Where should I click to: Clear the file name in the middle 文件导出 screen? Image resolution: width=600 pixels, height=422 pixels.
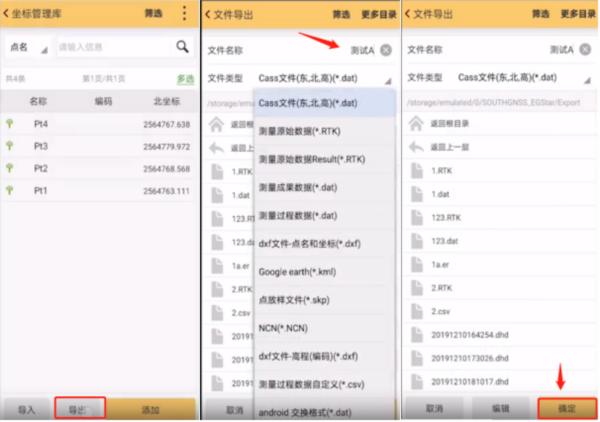(386, 50)
